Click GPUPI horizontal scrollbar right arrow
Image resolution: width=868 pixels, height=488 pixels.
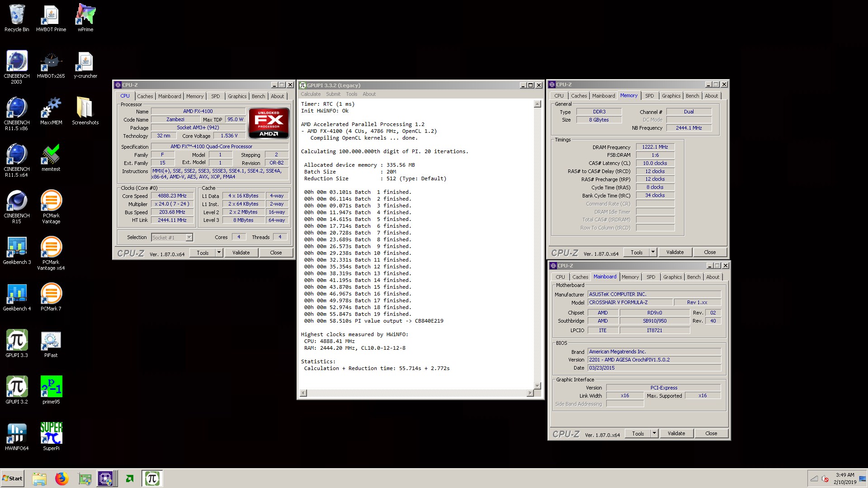(x=530, y=393)
